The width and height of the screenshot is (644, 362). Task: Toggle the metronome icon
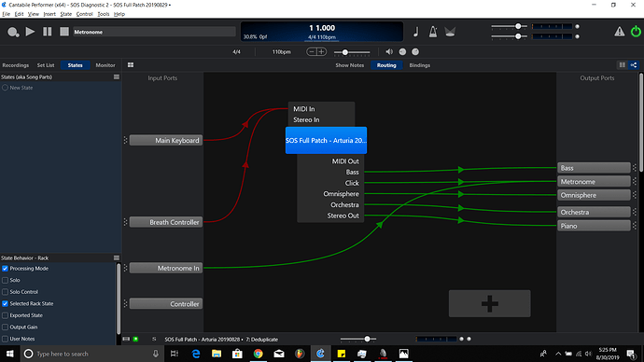click(x=433, y=32)
